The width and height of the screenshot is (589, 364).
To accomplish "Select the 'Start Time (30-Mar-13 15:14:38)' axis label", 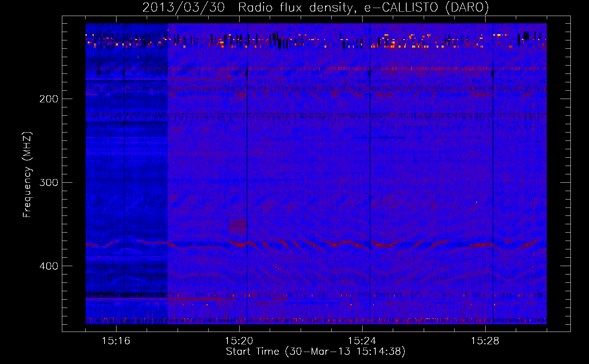I will 316,352.
